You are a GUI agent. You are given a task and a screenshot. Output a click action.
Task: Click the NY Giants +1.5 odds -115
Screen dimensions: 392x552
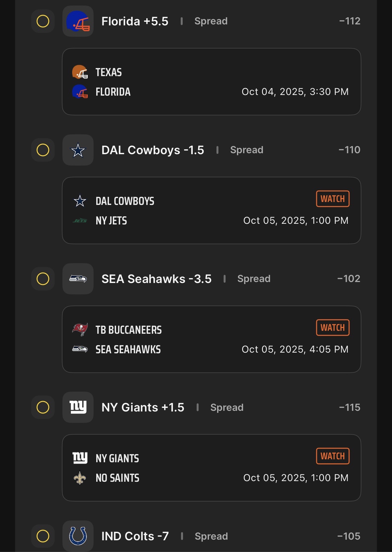[350, 407]
